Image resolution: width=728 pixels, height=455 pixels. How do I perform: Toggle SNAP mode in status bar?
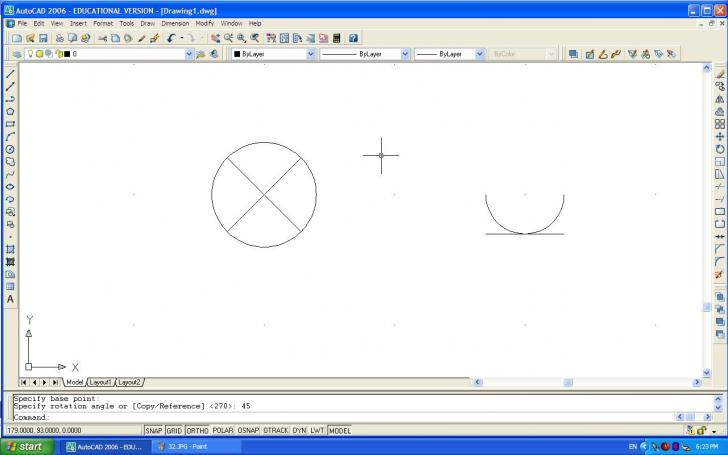point(153,430)
